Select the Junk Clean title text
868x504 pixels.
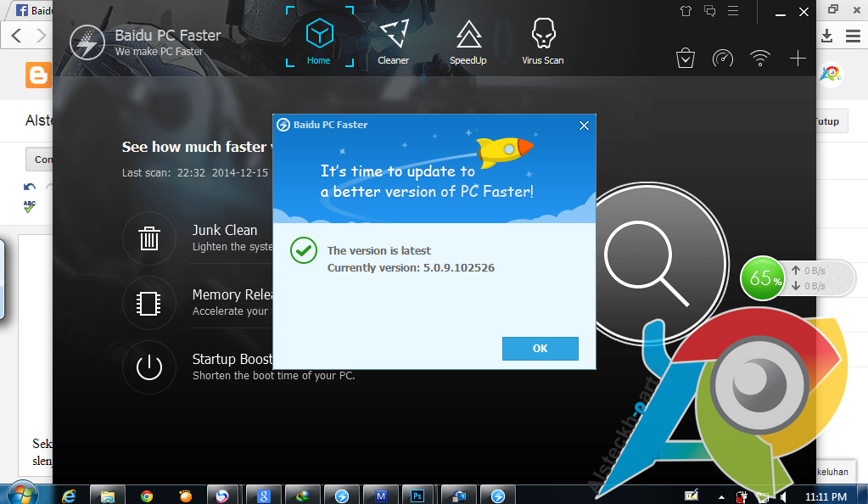225,230
